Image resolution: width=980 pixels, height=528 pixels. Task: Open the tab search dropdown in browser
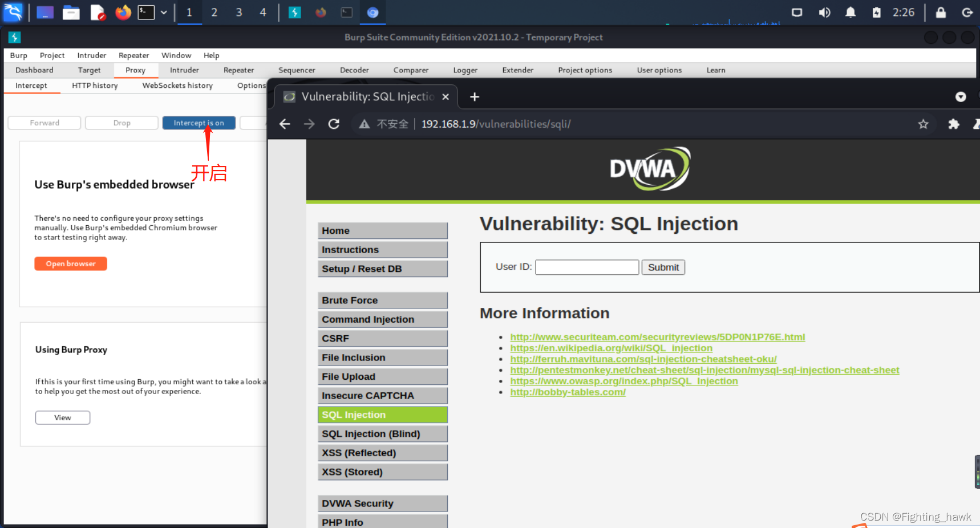[961, 97]
